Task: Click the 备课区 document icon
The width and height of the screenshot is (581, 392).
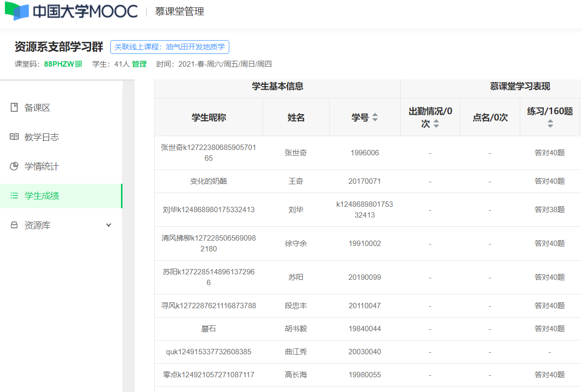Action: coord(14,107)
